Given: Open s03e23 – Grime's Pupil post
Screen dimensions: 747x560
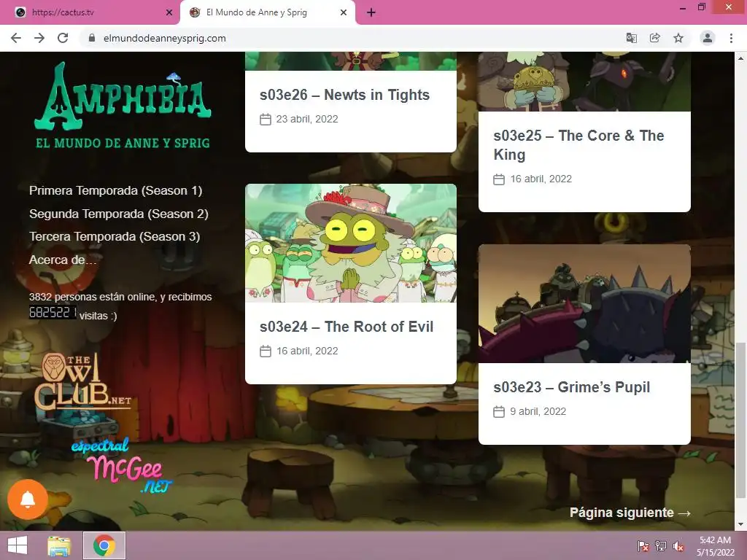Looking at the screenshot, I should [x=572, y=387].
